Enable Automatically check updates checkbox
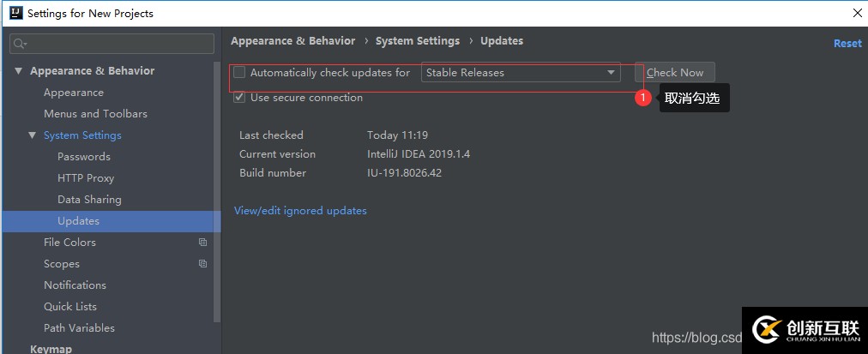 pyautogui.click(x=239, y=73)
